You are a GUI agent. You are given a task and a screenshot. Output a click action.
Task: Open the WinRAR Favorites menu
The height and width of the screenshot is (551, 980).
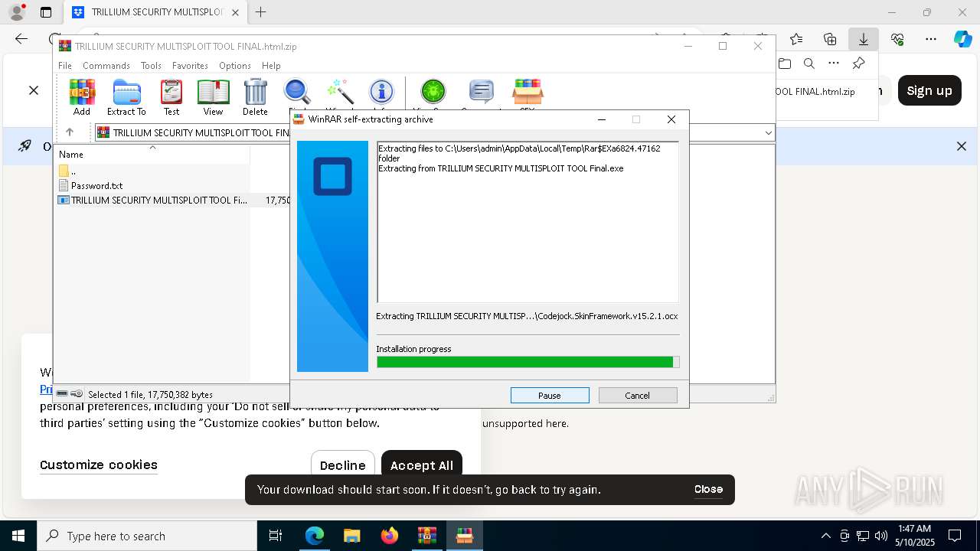[190, 66]
